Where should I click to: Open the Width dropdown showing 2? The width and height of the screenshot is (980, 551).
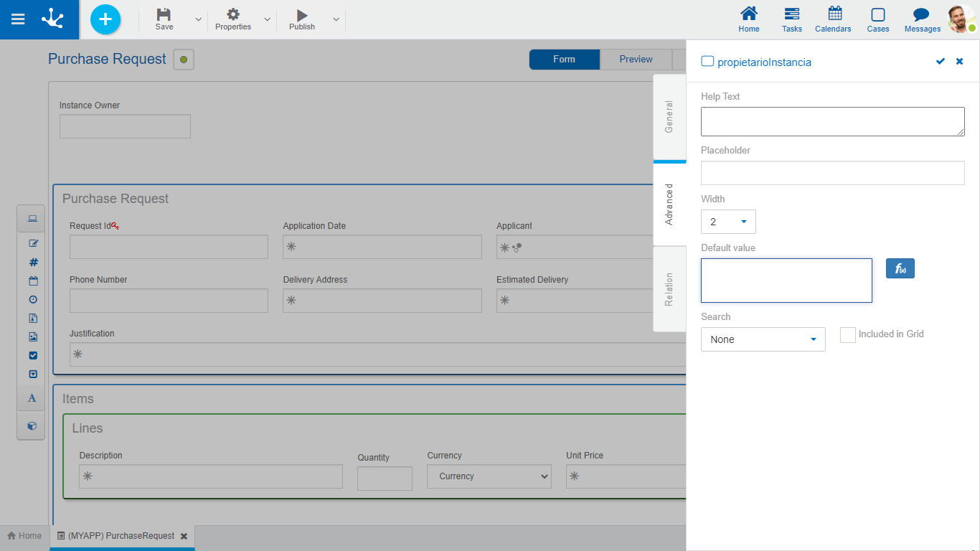click(x=728, y=222)
